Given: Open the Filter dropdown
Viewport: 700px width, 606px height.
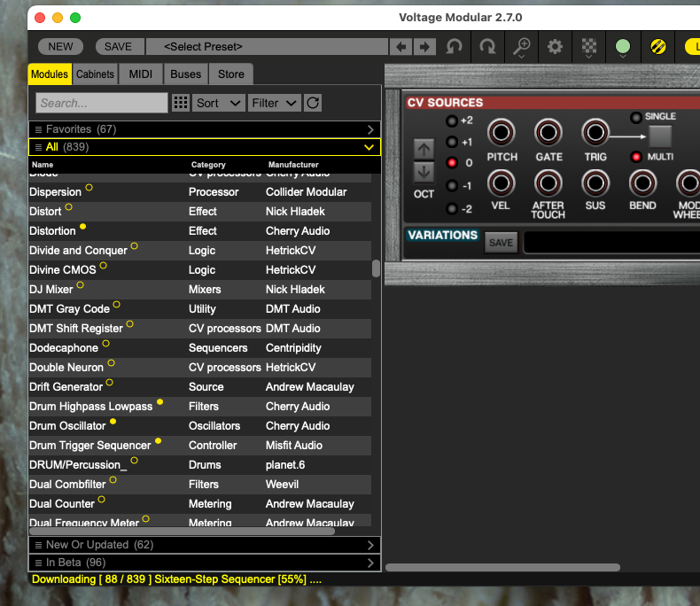Looking at the screenshot, I should coord(275,103).
